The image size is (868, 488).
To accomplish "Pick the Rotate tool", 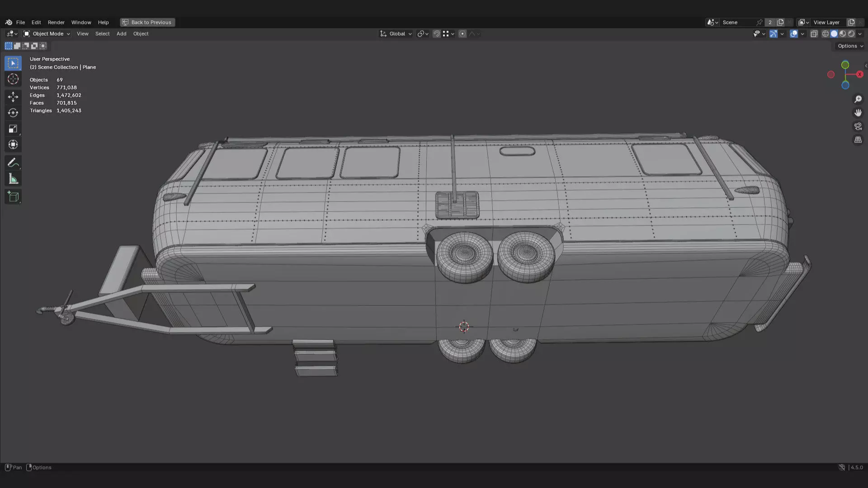I will point(13,113).
